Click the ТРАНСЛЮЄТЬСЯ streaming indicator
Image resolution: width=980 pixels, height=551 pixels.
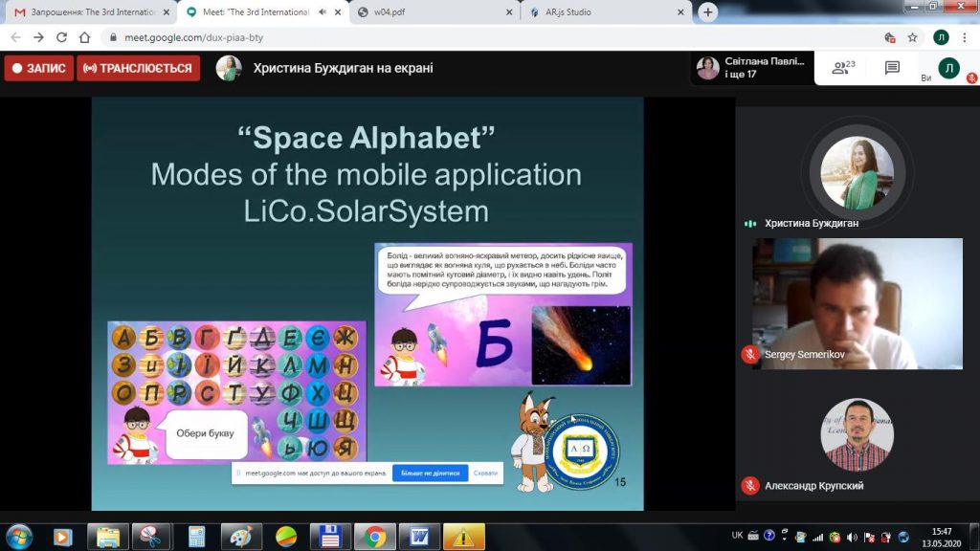coord(139,69)
